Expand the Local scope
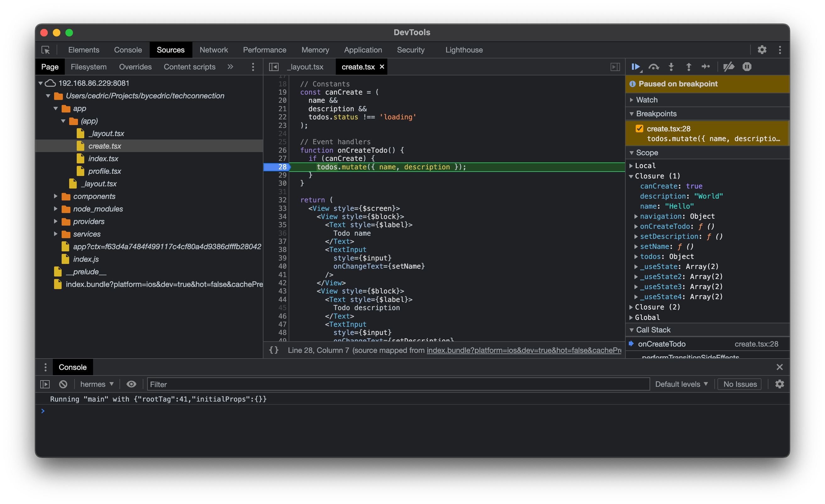825x504 pixels. pyautogui.click(x=631, y=166)
